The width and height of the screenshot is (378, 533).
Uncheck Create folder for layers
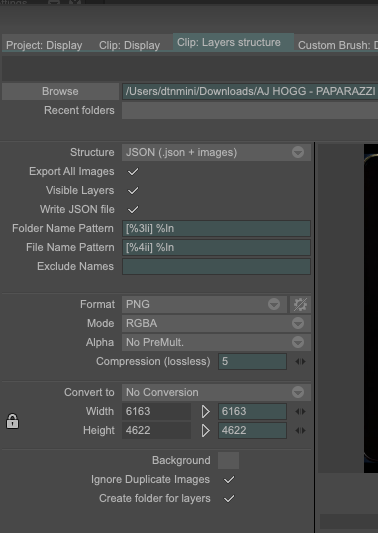[229, 499]
